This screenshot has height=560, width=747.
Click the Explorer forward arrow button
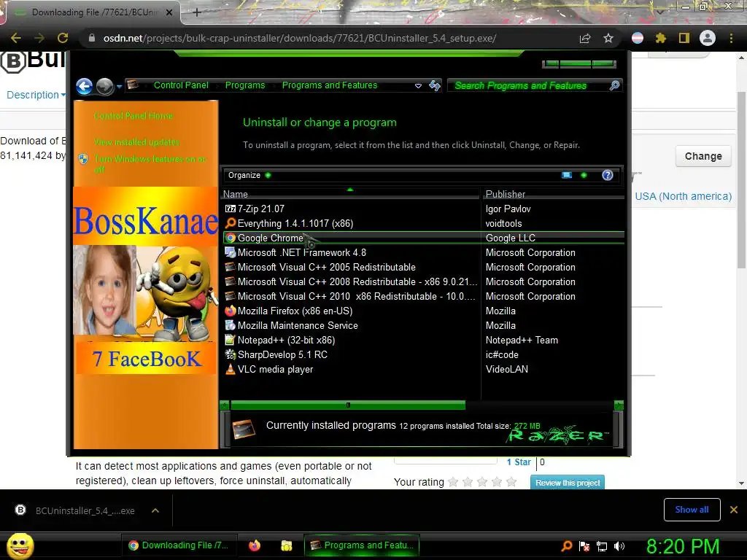[104, 86]
